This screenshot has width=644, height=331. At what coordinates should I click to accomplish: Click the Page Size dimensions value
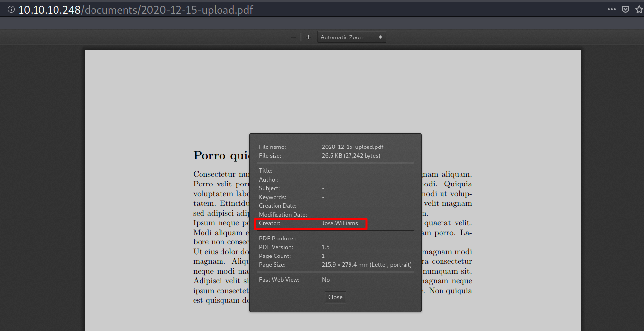367,265
